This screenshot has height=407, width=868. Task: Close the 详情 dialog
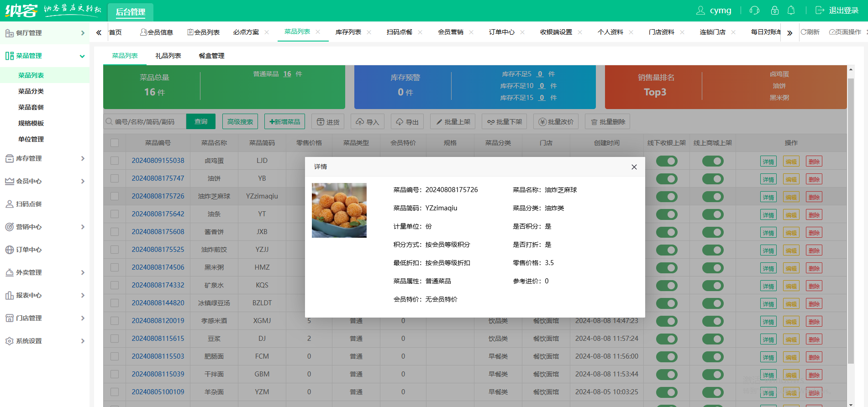click(x=634, y=167)
